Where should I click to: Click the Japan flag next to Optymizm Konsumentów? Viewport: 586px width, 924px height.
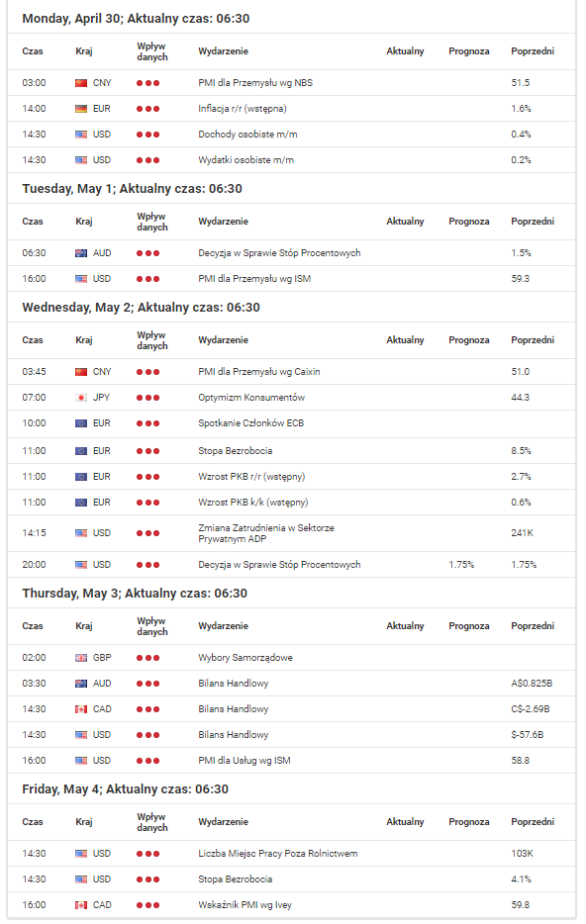(81, 398)
